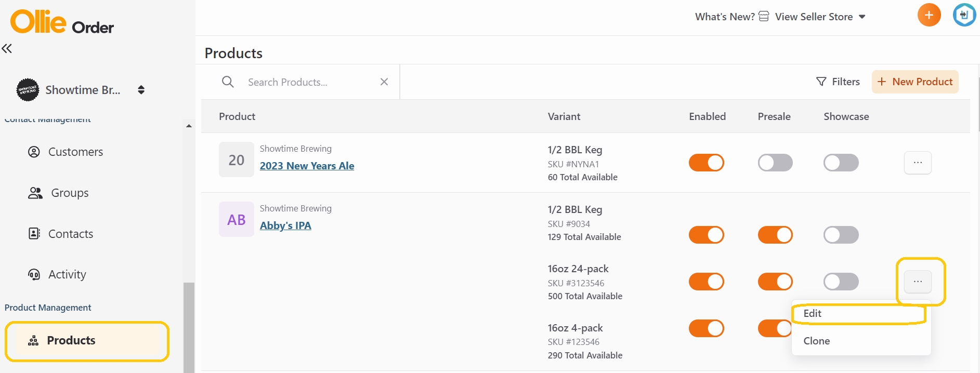980x373 pixels.
Task: Click "1/2 BBL Keg" above SKU #9034
Action: [x=575, y=209]
